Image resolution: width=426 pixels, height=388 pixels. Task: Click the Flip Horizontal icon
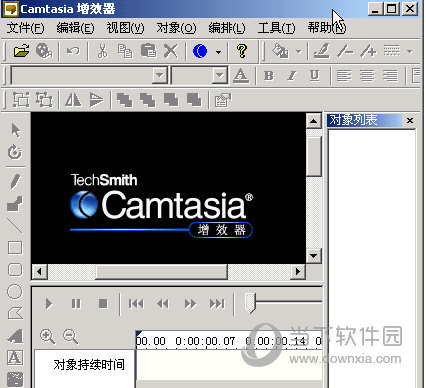pyautogui.click(x=73, y=100)
